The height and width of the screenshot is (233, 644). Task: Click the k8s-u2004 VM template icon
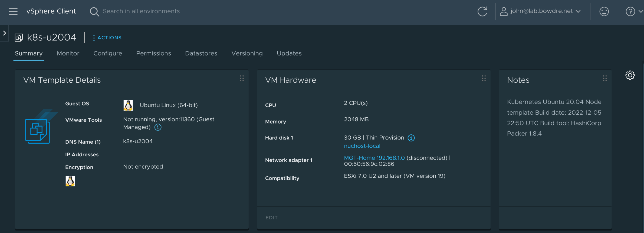click(19, 37)
